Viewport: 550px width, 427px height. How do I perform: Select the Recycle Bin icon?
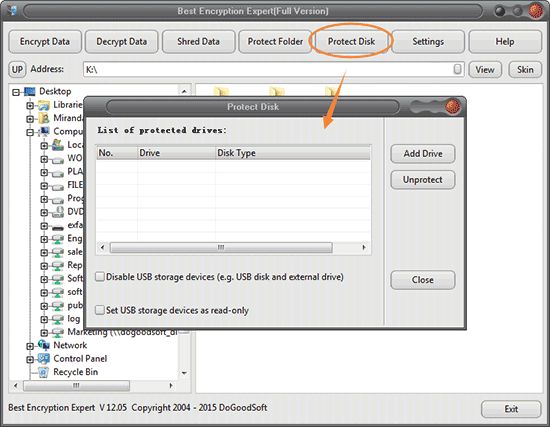44,372
